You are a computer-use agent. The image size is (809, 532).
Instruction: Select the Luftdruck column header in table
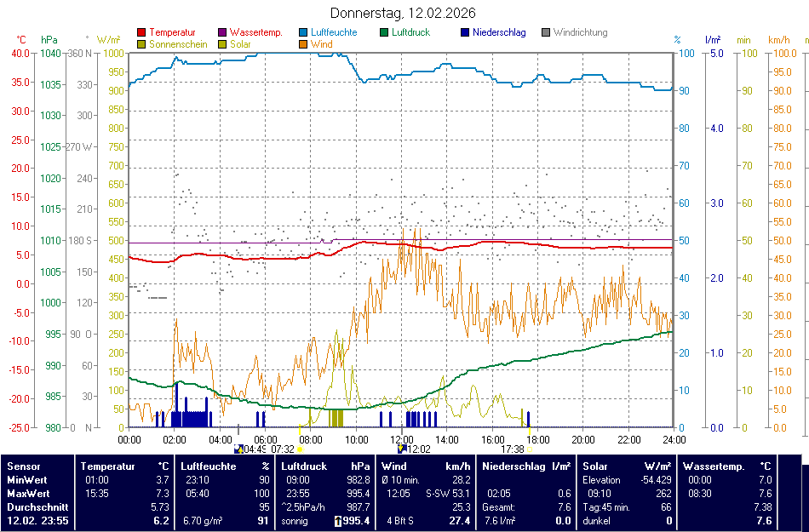coord(304,466)
